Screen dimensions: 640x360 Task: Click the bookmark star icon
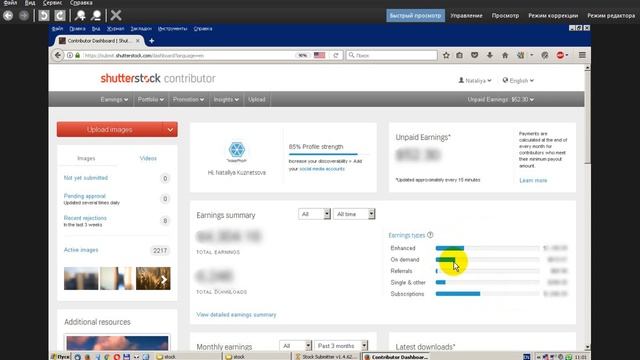tap(446, 55)
